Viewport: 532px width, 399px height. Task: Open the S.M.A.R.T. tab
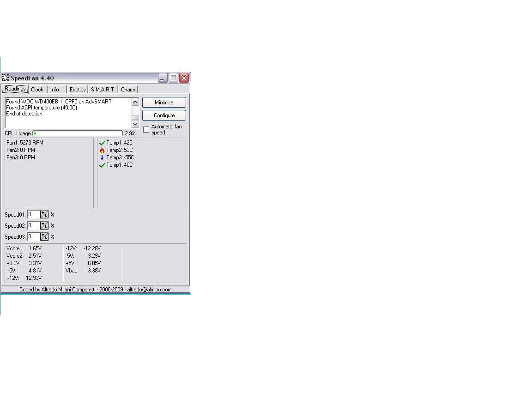tap(103, 90)
